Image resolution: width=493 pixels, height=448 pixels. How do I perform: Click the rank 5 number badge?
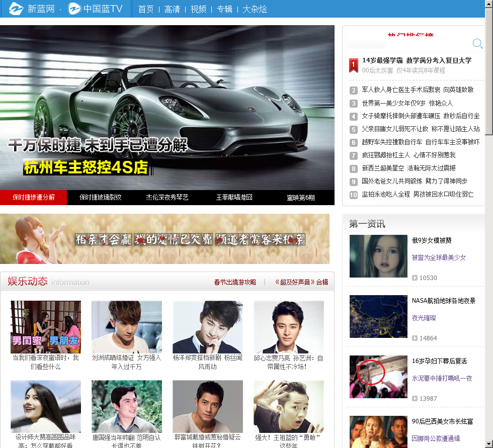tap(354, 129)
